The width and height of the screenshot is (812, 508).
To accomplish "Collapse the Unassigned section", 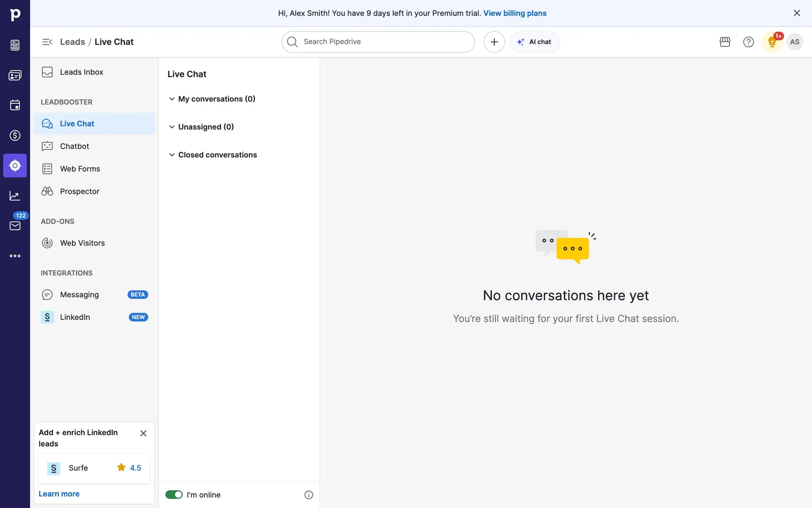I will (x=172, y=127).
